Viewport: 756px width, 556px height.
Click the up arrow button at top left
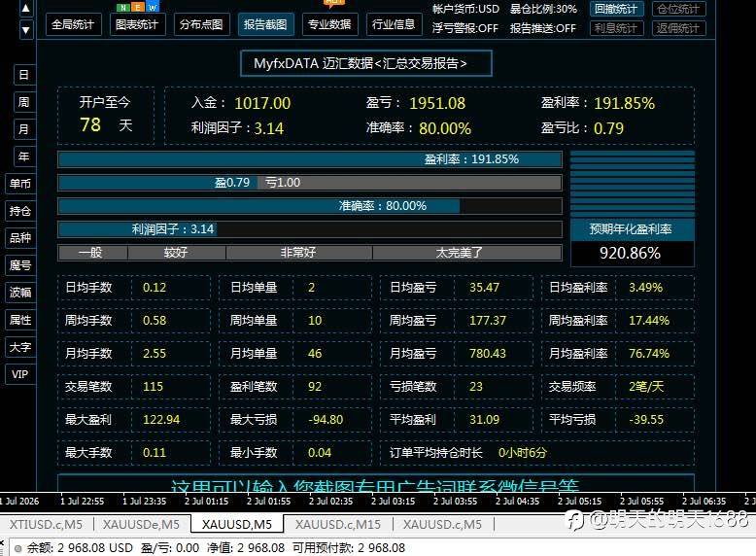(x=26, y=8)
